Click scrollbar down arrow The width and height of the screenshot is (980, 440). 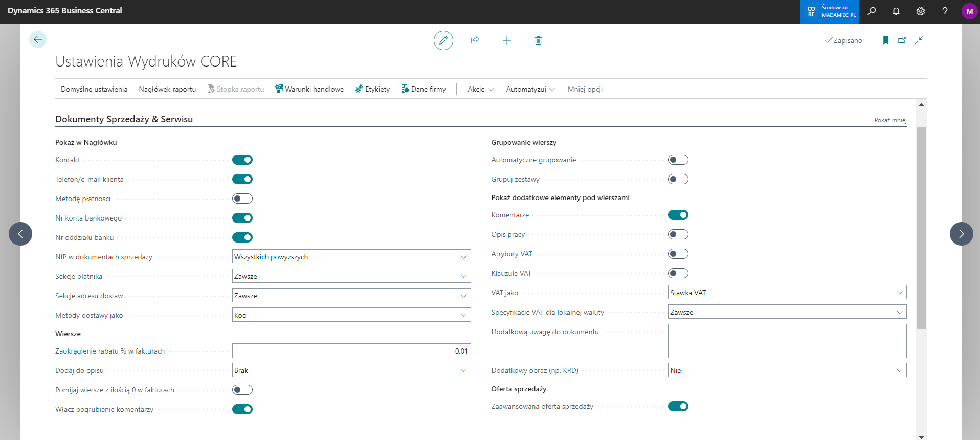[x=921, y=437]
